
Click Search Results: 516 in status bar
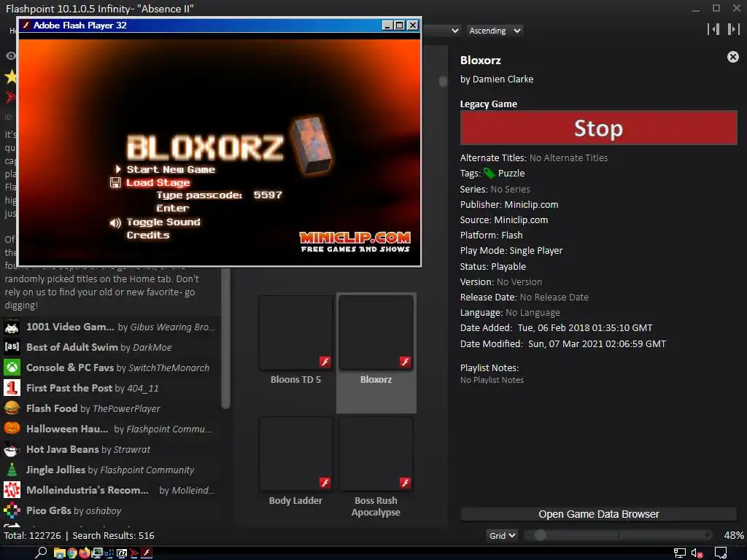[x=113, y=535]
